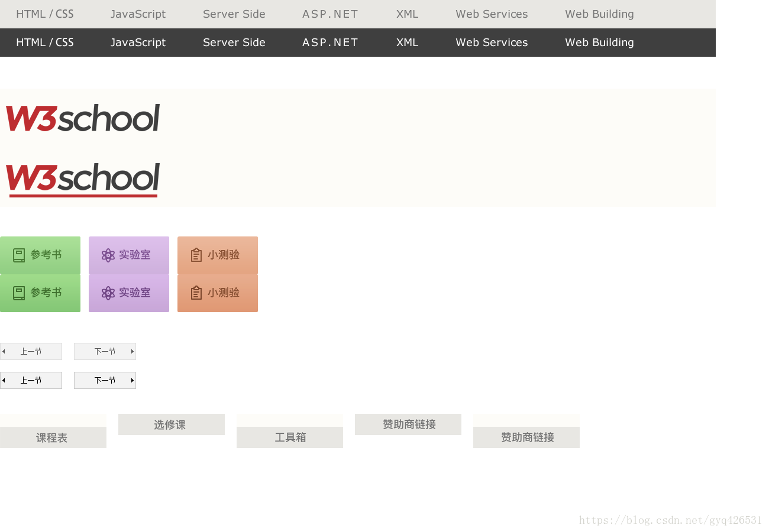
Task: Click the black-text 上一节 previous button
Action: click(x=31, y=380)
